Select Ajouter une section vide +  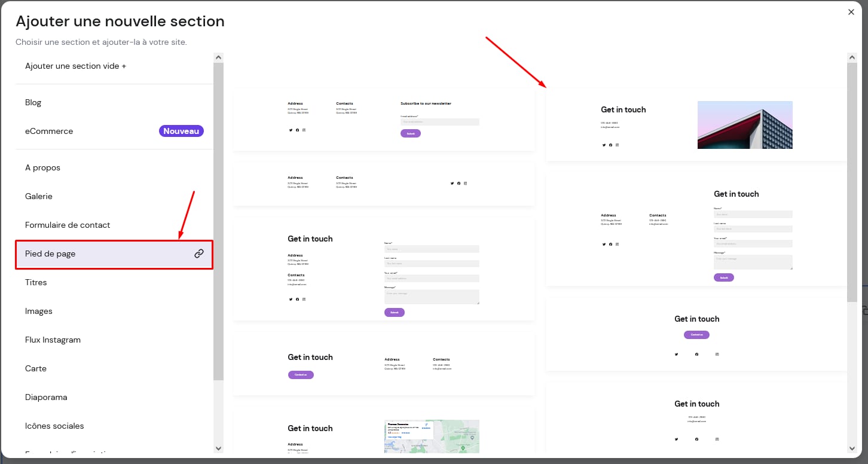coord(75,66)
